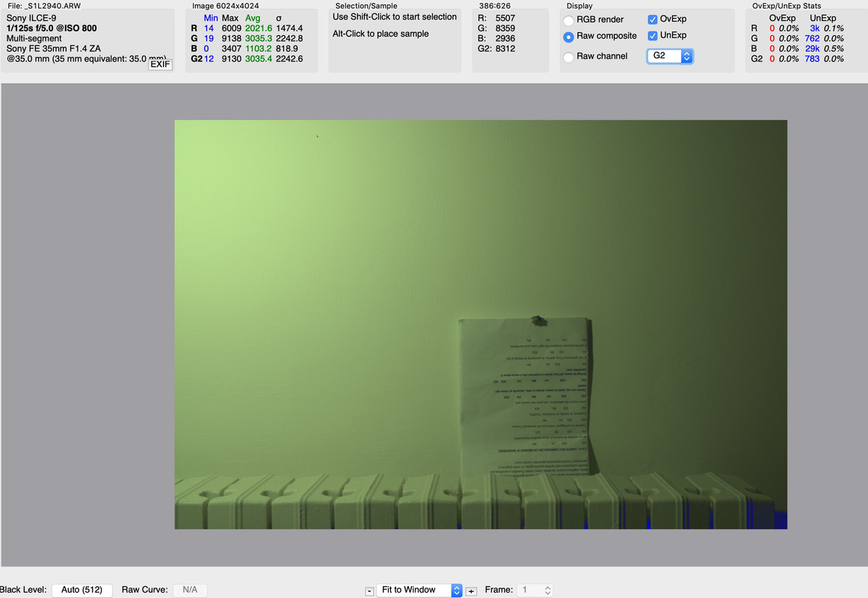Click the Alt-Click to place sample hint
868x598 pixels.
381,34
